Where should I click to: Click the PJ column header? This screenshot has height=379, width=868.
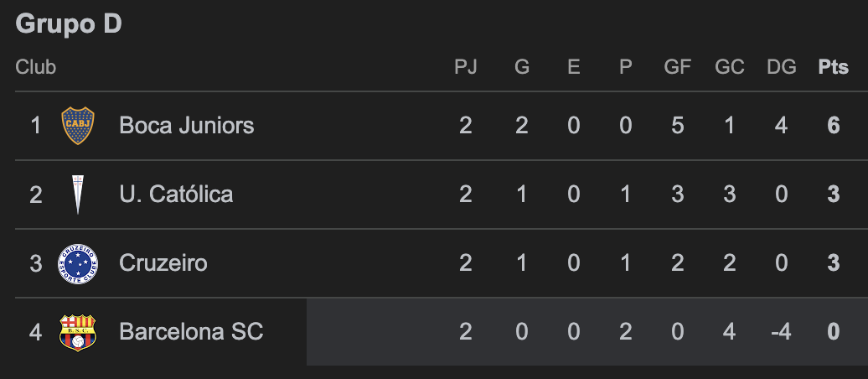coord(466,67)
